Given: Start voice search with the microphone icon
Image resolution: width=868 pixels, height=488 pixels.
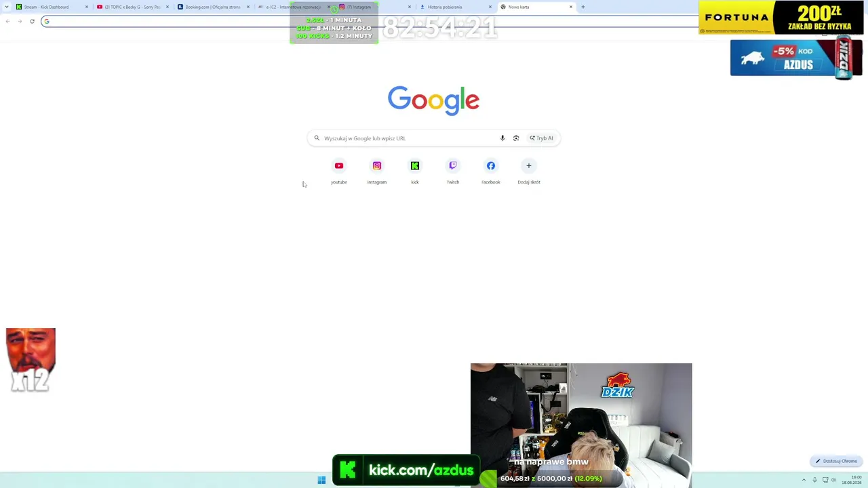Looking at the screenshot, I should (x=502, y=138).
